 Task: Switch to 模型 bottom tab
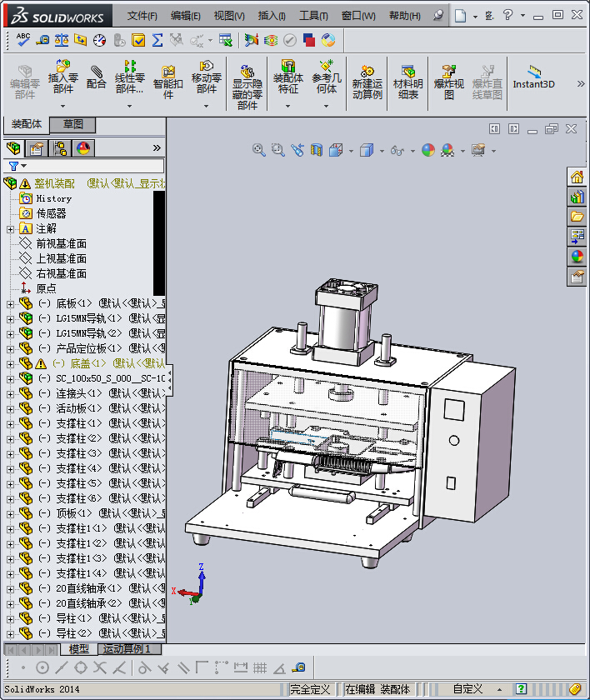coord(78,649)
